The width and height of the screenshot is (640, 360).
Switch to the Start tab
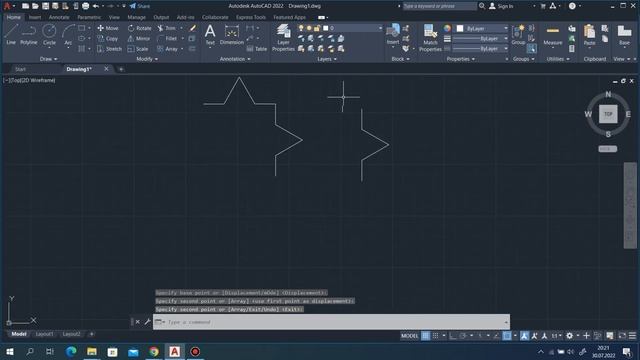[20, 69]
